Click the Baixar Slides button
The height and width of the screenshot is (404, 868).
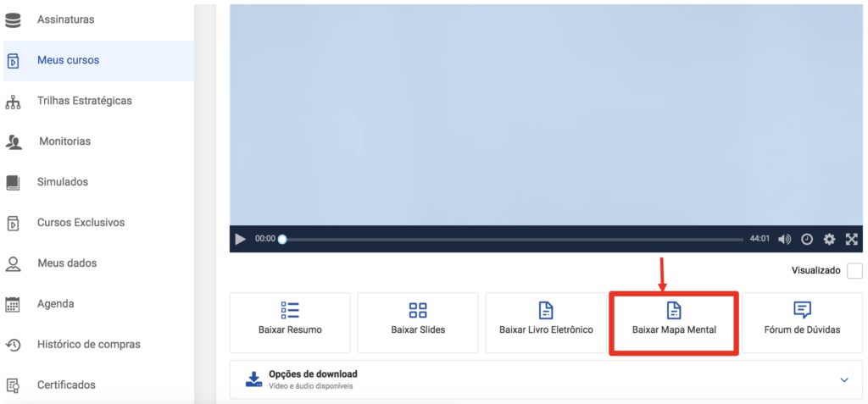418,323
